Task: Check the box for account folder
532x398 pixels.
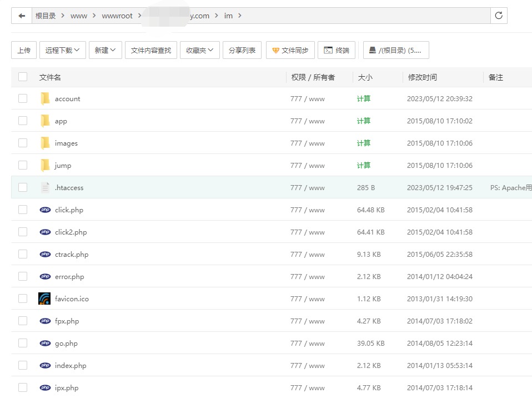Action: (x=23, y=98)
